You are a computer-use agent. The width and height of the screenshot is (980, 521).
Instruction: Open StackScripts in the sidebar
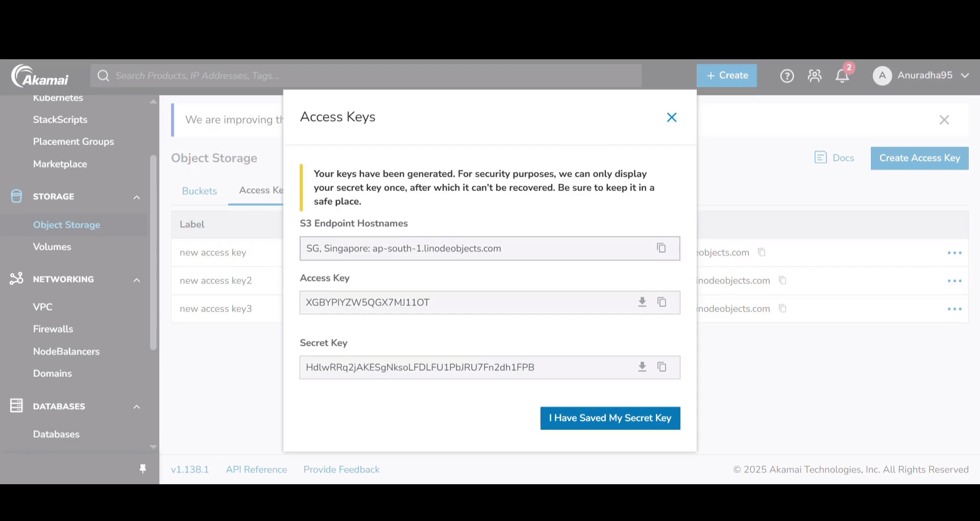click(x=60, y=120)
